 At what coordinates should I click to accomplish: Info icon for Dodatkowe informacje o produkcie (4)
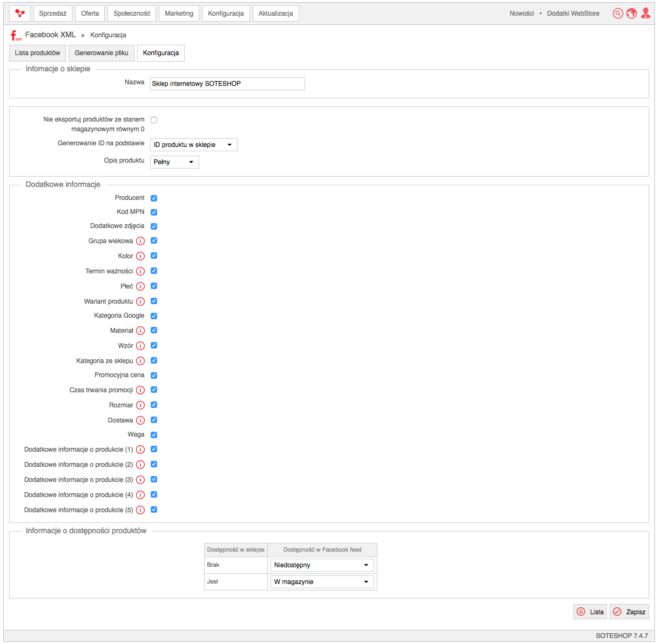[x=140, y=495]
